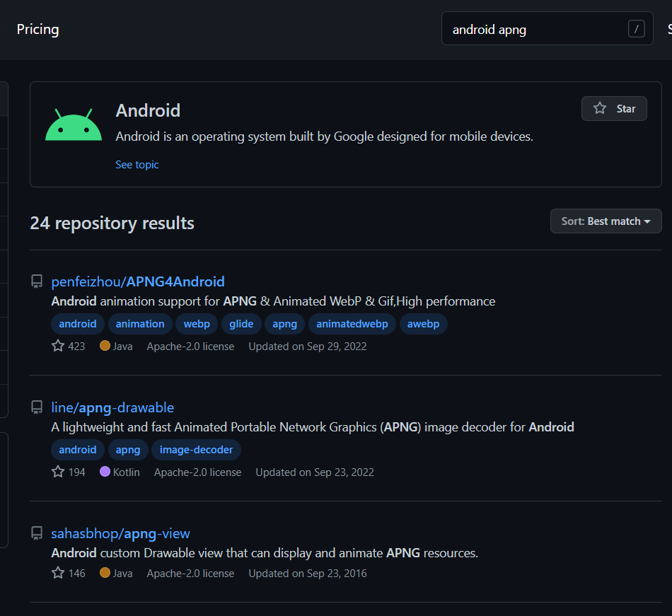The width and height of the screenshot is (672, 616).
Task: Select the animatedwebp topic tag
Action: pos(352,324)
